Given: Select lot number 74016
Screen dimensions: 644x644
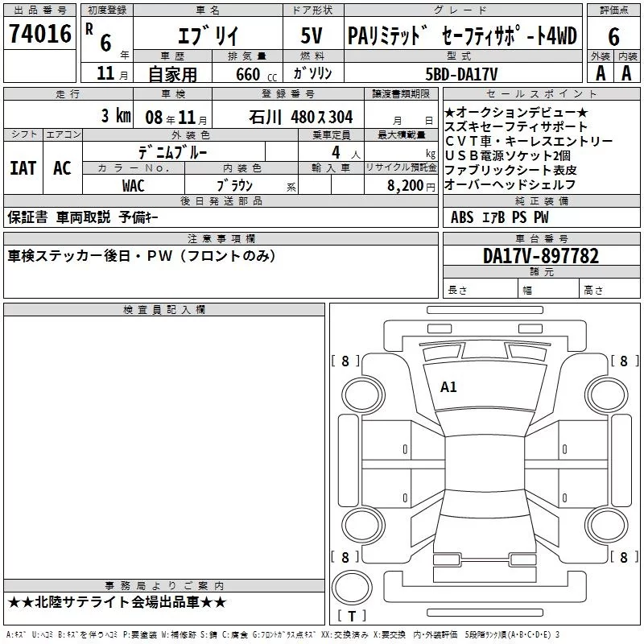Looking at the screenshot, I should coord(40,34).
